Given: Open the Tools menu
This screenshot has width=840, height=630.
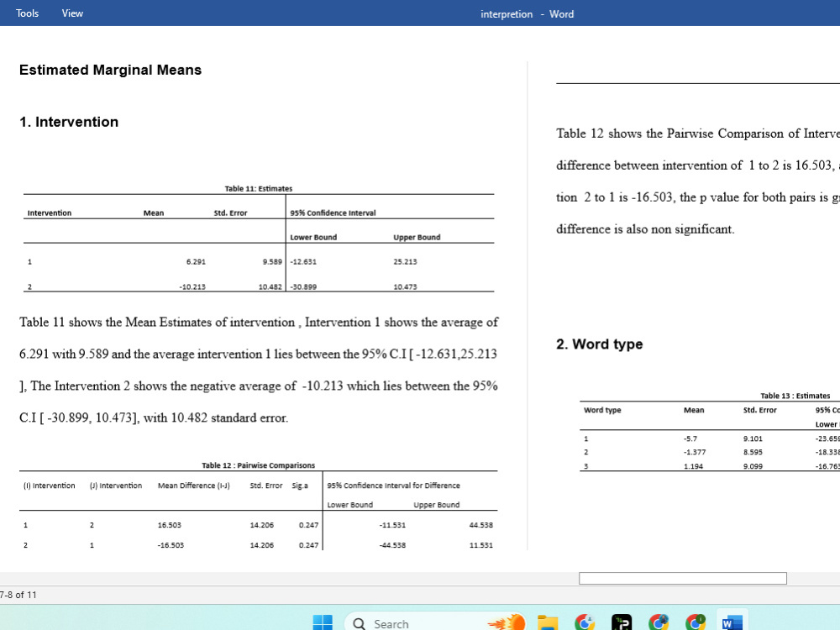Looking at the screenshot, I should (x=27, y=13).
